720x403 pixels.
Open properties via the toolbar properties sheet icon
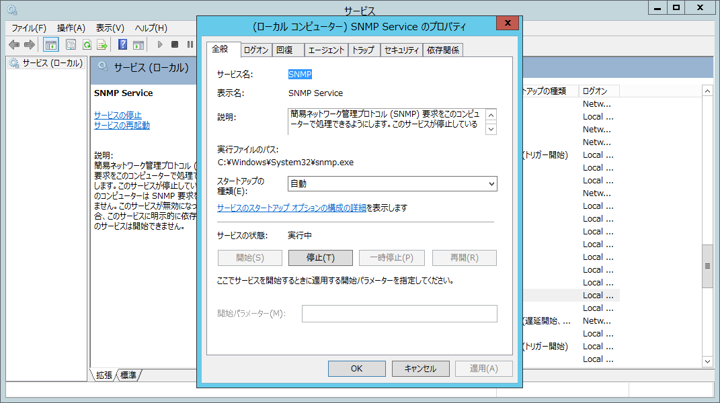pyautogui.click(x=70, y=45)
